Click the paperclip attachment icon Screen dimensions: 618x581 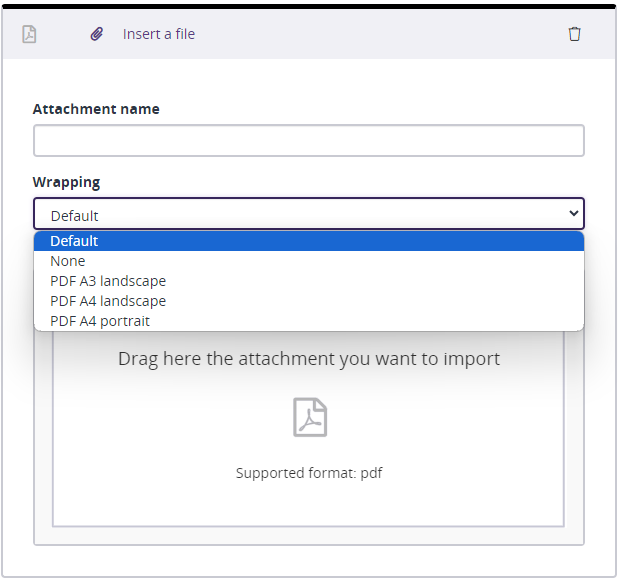pyautogui.click(x=97, y=34)
